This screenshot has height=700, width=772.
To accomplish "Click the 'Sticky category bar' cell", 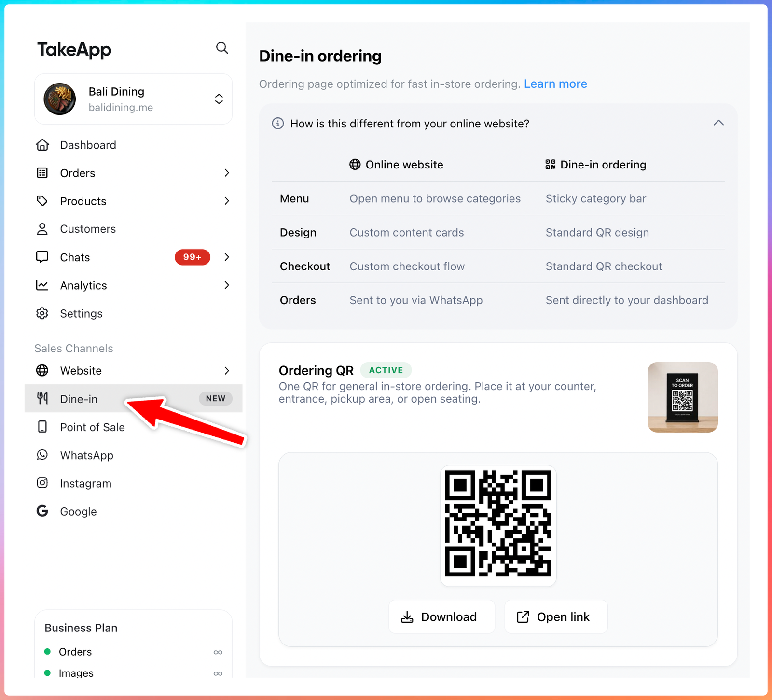I will tap(596, 198).
